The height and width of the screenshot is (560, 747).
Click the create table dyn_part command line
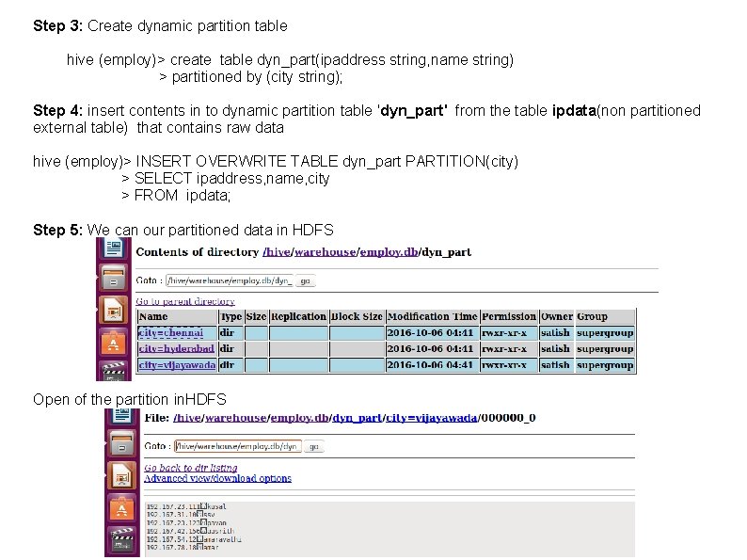click(290, 60)
